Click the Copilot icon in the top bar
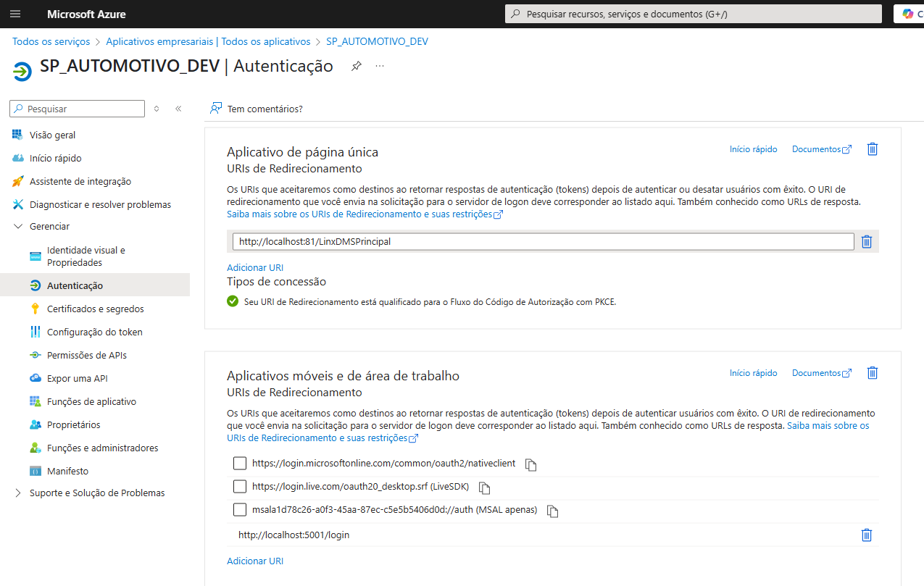Viewport: 924px width, 586px height. (908, 14)
